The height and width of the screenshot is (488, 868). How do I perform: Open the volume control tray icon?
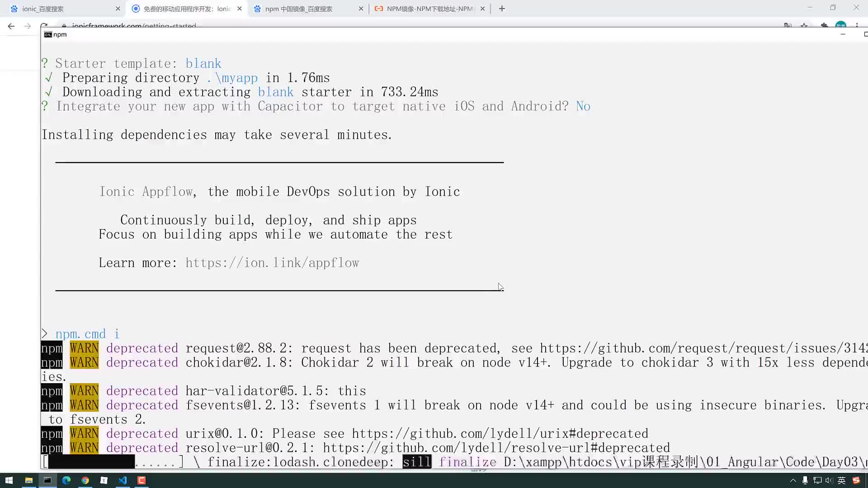tap(829, 480)
